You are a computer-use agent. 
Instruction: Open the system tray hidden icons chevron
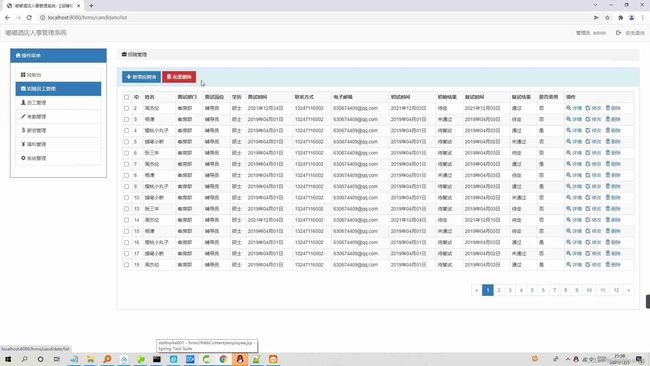click(568, 359)
